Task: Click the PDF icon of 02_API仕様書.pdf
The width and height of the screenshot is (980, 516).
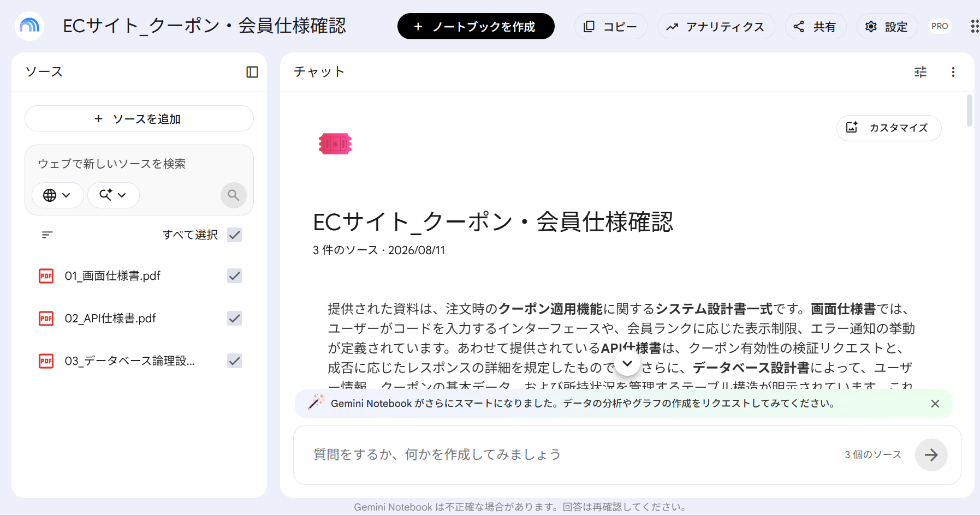Action: (x=46, y=319)
